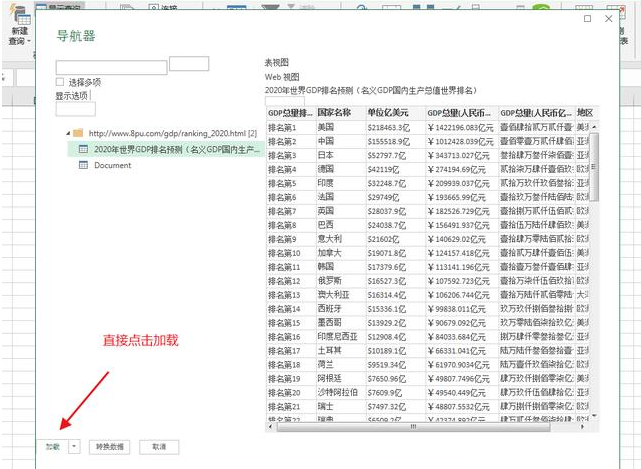Click the cell 荷兰
This screenshot has width=641, height=469.
point(341,364)
